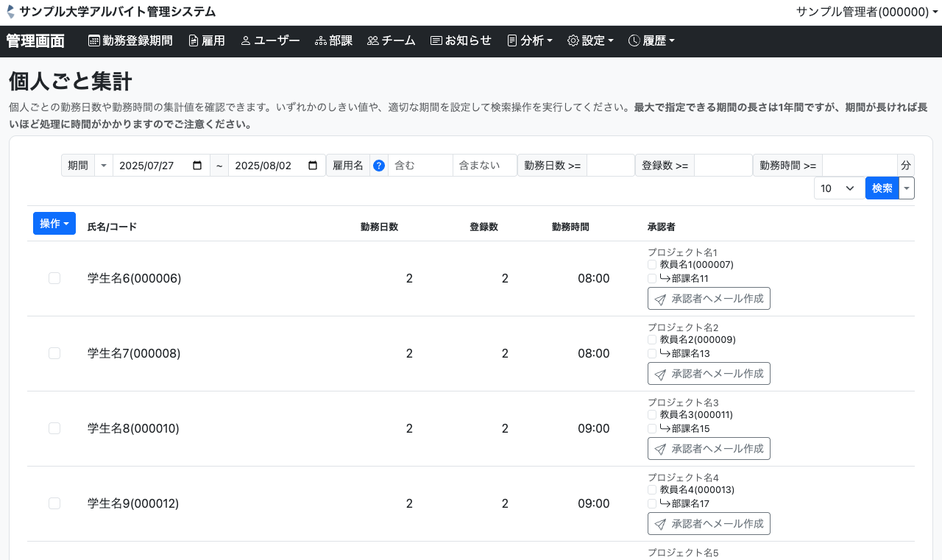The height and width of the screenshot is (560, 942).
Task: Click the 承認者 column header
Action: pos(662,227)
